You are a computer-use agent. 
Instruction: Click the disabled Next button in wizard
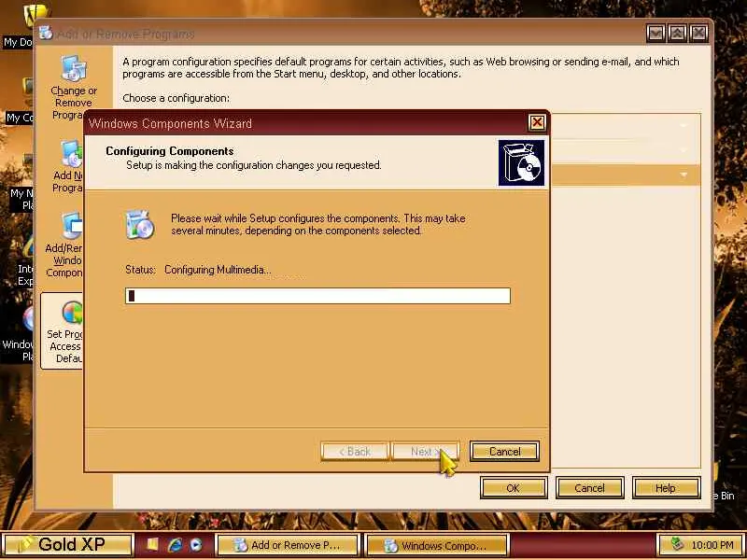[x=426, y=451]
